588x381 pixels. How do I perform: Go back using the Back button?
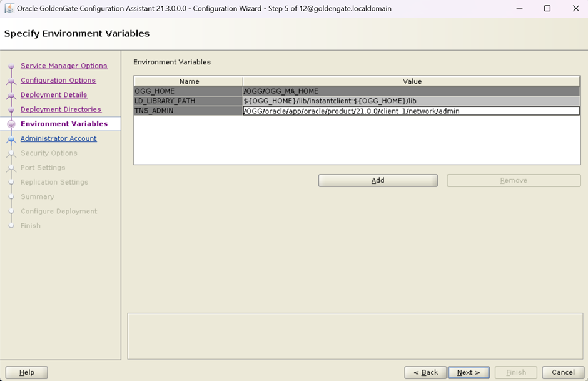click(425, 372)
